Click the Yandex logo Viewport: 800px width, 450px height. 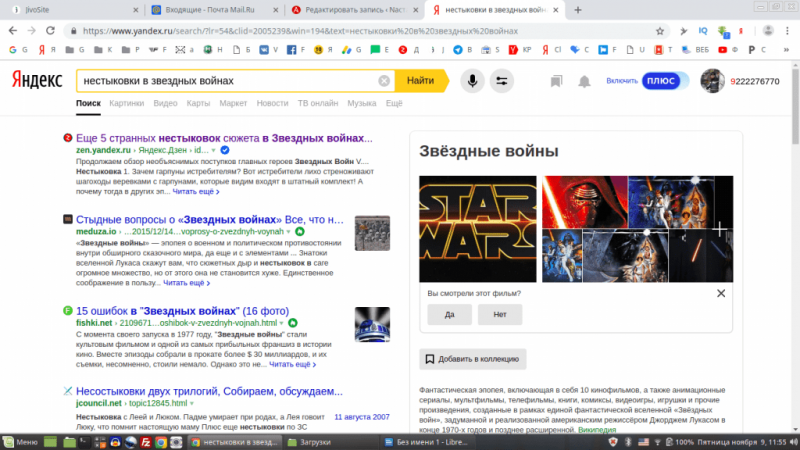click(x=37, y=80)
